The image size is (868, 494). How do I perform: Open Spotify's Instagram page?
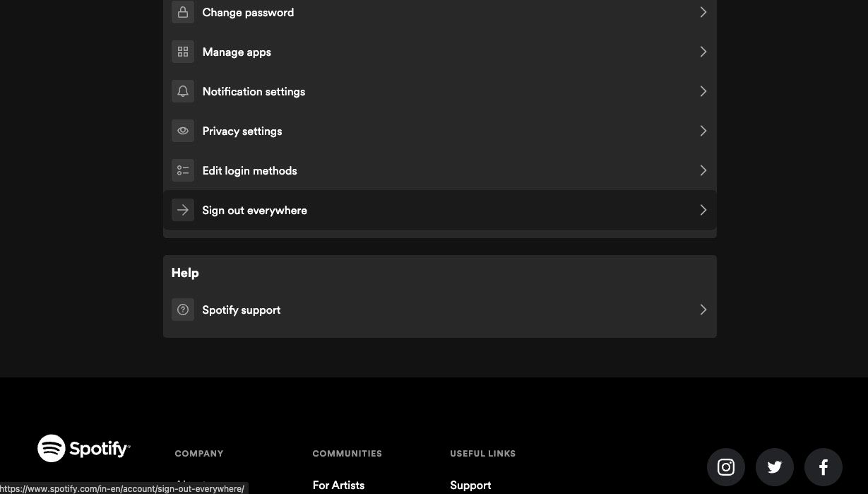click(x=726, y=467)
